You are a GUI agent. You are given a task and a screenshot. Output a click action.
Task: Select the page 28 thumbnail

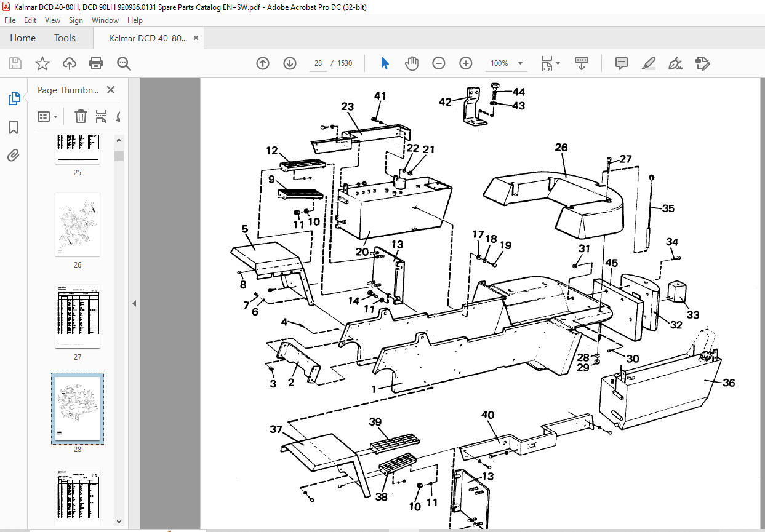click(78, 408)
